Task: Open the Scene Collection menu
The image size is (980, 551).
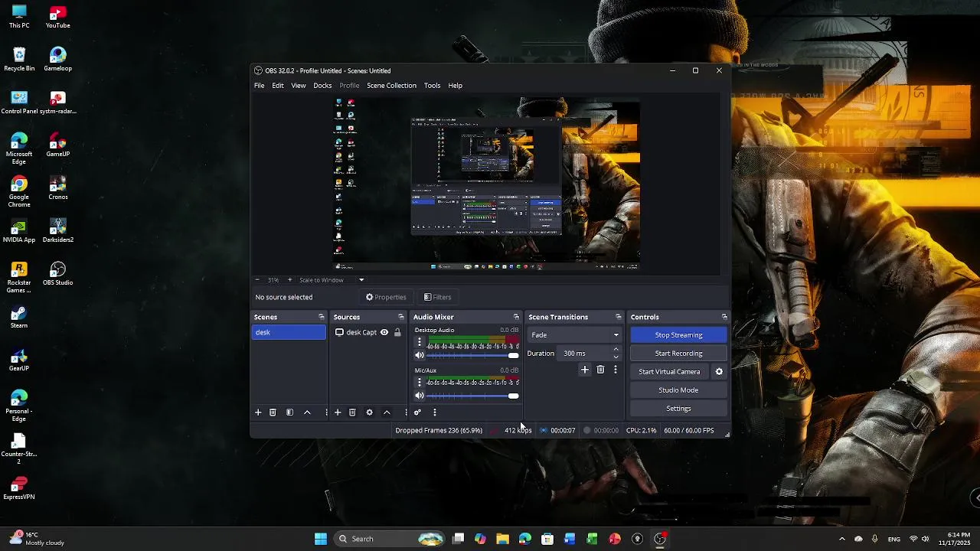Action: [x=391, y=86]
